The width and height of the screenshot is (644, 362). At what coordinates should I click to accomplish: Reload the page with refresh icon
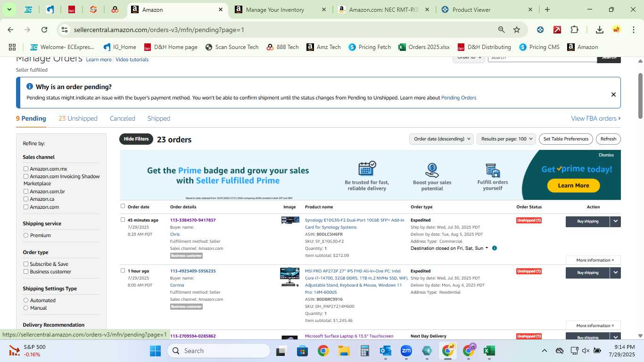44,30
